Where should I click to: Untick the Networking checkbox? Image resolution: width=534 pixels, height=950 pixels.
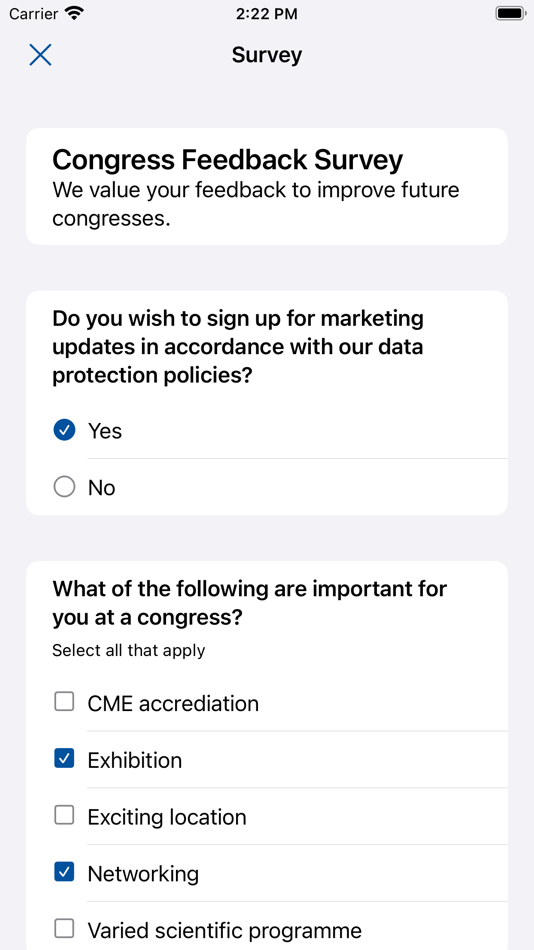(64, 872)
